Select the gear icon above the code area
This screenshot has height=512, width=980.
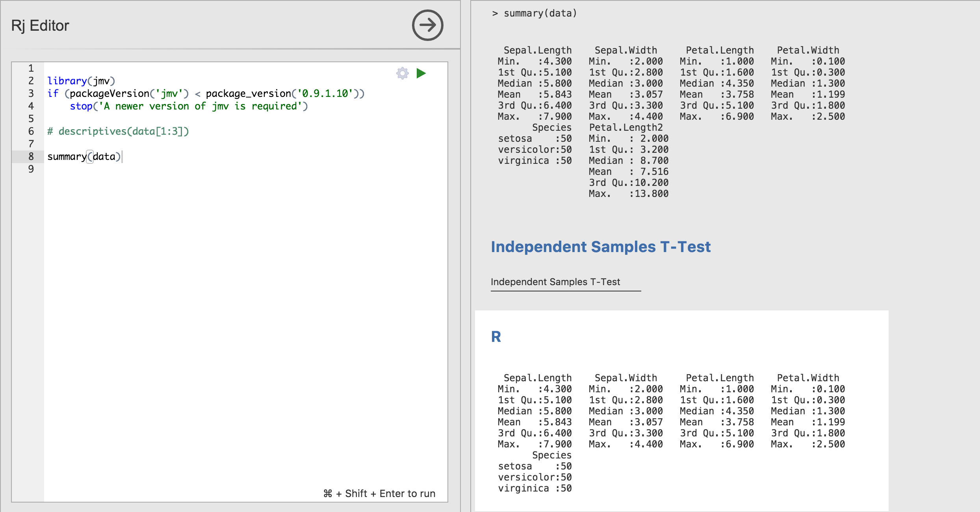click(402, 73)
